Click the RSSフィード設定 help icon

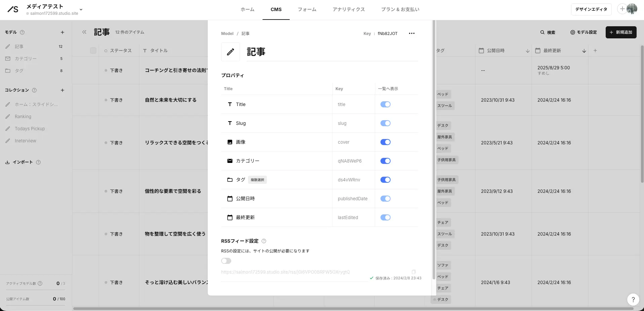tap(264, 241)
